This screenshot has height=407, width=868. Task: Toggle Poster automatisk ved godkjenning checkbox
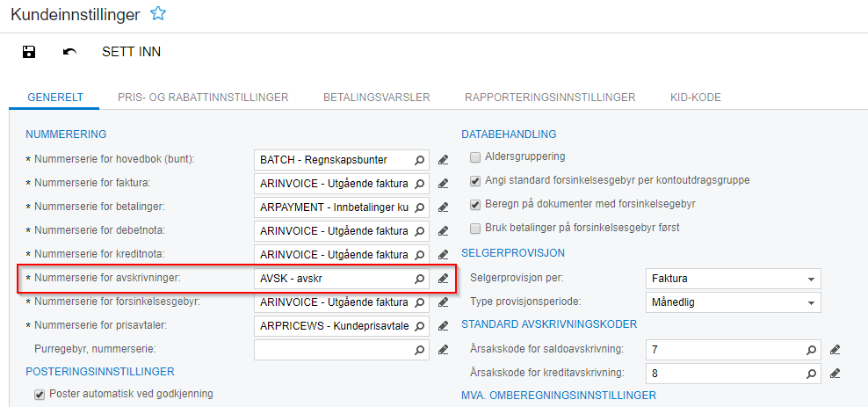[40, 395]
